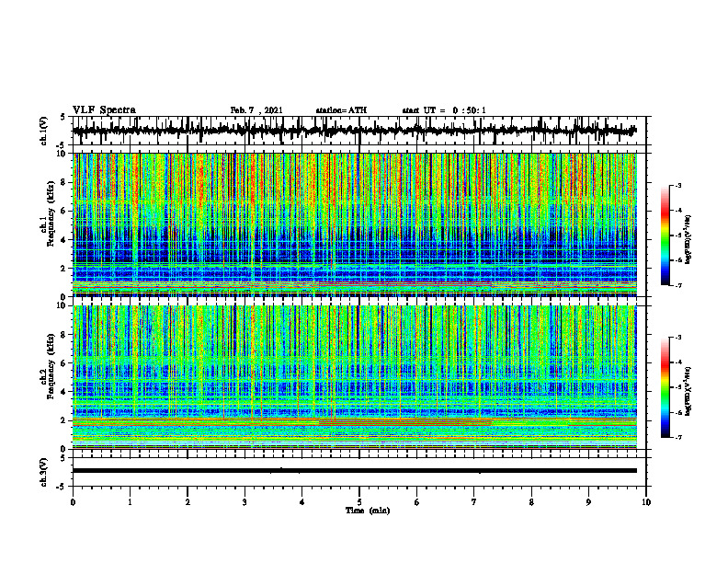The width and height of the screenshot is (728, 563).
Task: Click the time axis tick label "8"
Action: (531, 502)
